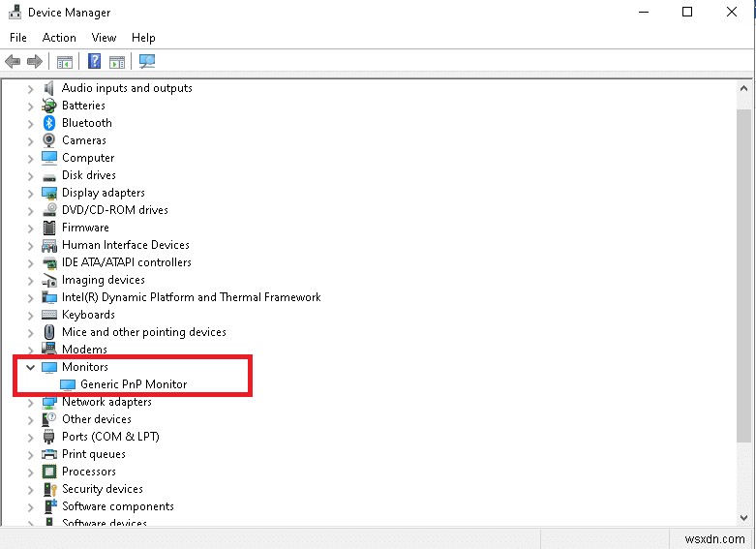
Task: Expand the Display adapters node
Action: [x=30, y=194]
